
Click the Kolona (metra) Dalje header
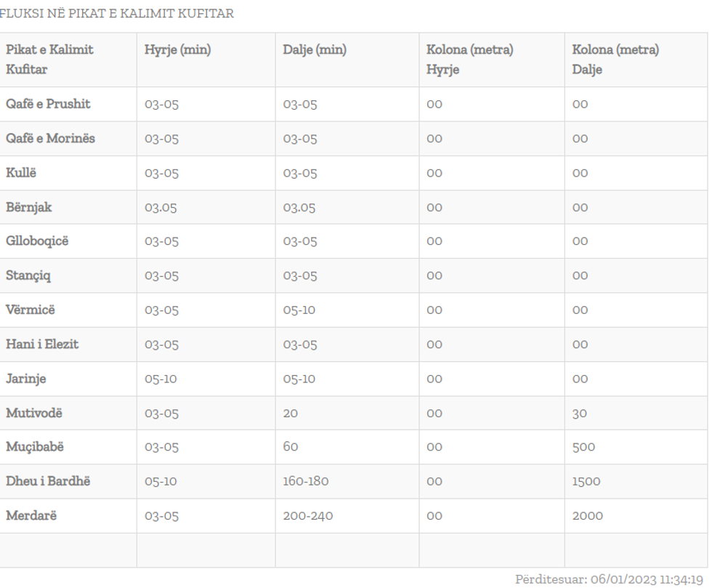point(615,59)
